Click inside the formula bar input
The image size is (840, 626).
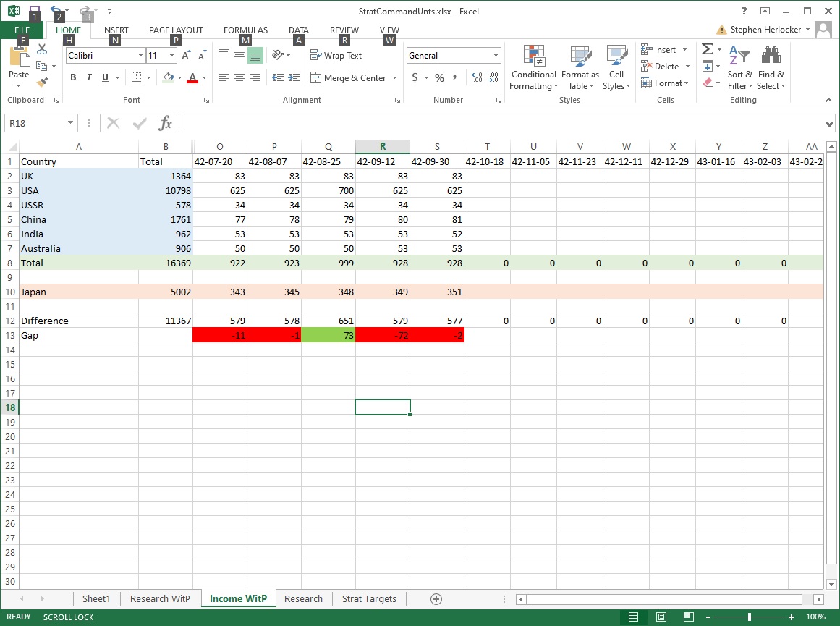(x=502, y=123)
